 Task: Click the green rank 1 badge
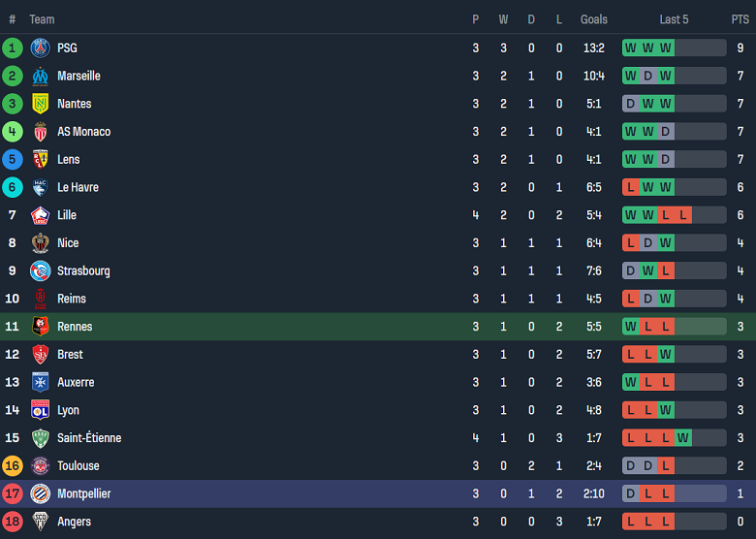(13, 48)
